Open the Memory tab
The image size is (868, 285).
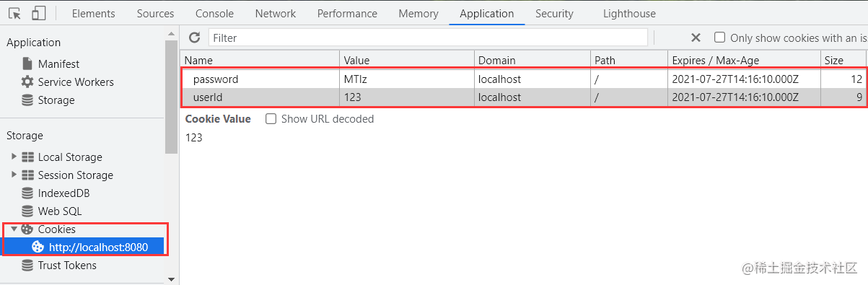click(x=418, y=13)
